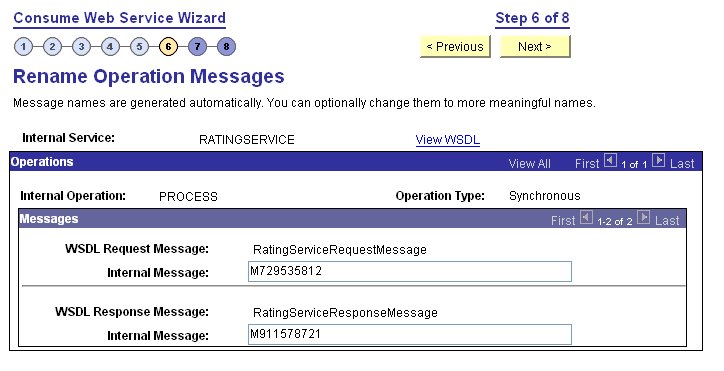Image resolution: width=724 pixels, height=371 pixels.
Task: Click wizard step 5 circle
Action: tap(139, 47)
